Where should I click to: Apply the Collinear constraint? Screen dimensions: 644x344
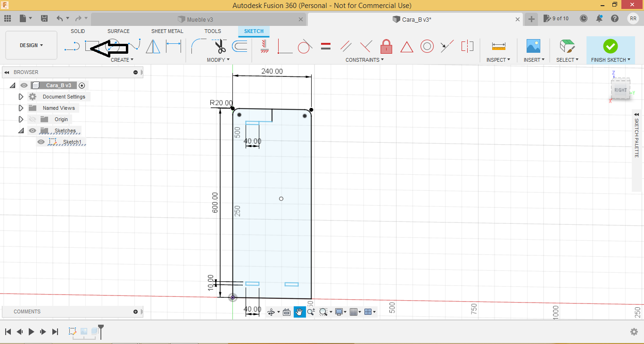[x=447, y=46]
